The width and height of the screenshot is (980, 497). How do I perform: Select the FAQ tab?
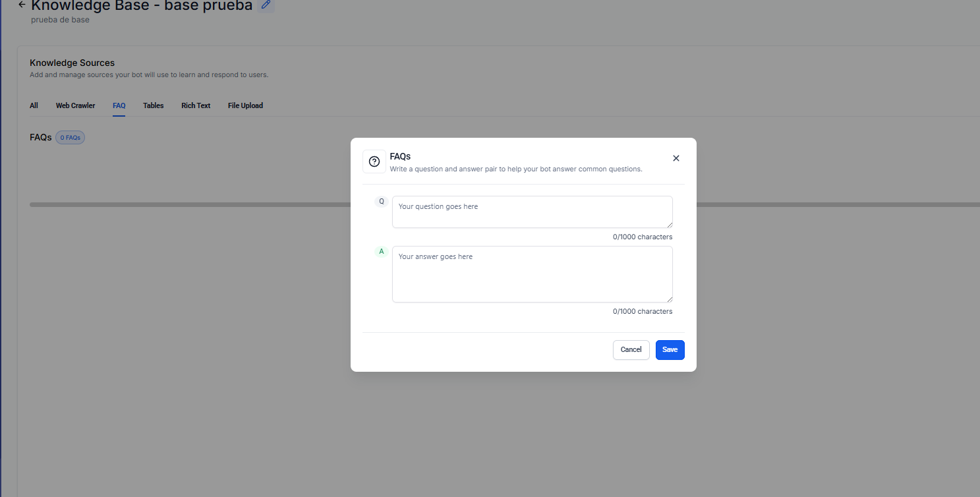click(119, 105)
